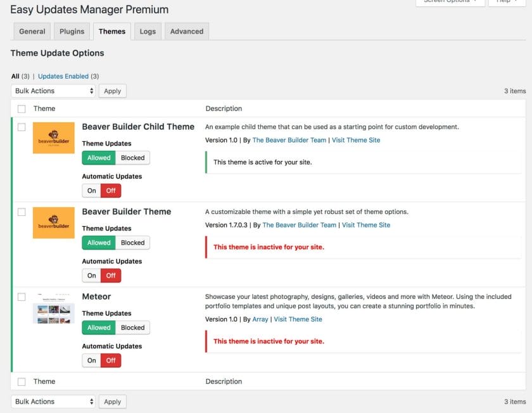Screen dimensions: 532x413
Task: Visit Theme Site for Beaver Builder Theme
Action: pos(366,225)
